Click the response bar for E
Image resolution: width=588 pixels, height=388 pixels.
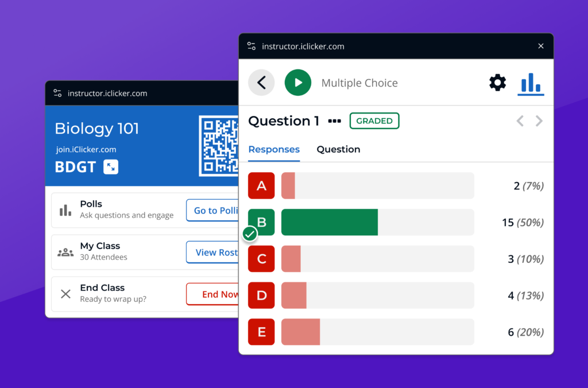(x=378, y=332)
